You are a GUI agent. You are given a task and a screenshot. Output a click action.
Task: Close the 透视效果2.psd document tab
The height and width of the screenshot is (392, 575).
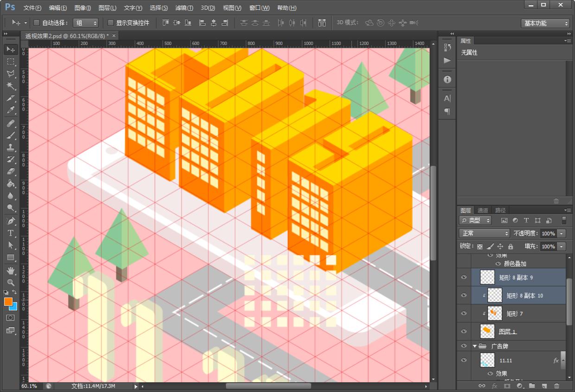point(114,35)
